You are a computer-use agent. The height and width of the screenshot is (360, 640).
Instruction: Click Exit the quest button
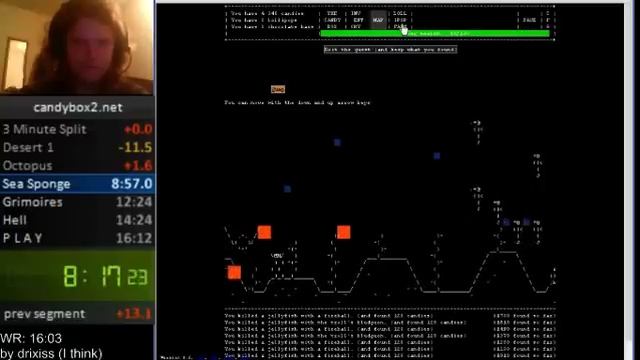[390, 49]
